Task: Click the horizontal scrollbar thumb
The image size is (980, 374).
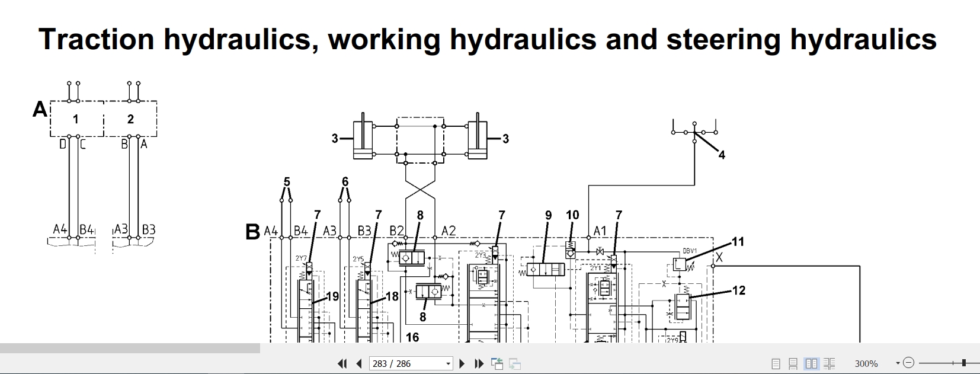Action: pos(130,348)
